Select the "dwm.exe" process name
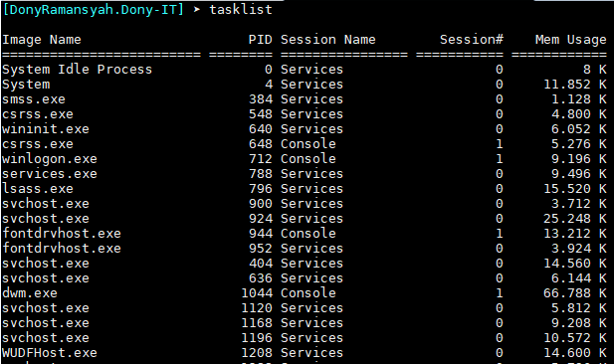This screenshot has width=614, height=364. point(30,293)
